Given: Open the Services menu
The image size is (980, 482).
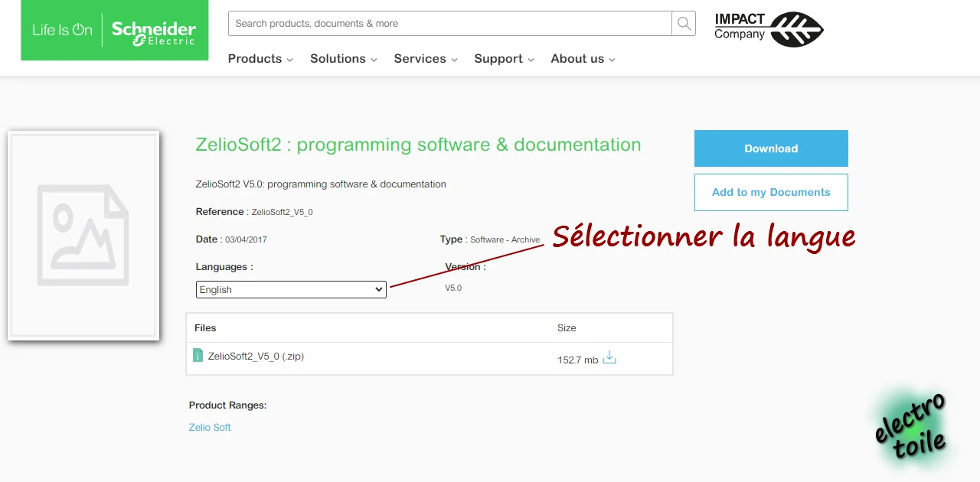Looking at the screenshot, I should point(426,59).
